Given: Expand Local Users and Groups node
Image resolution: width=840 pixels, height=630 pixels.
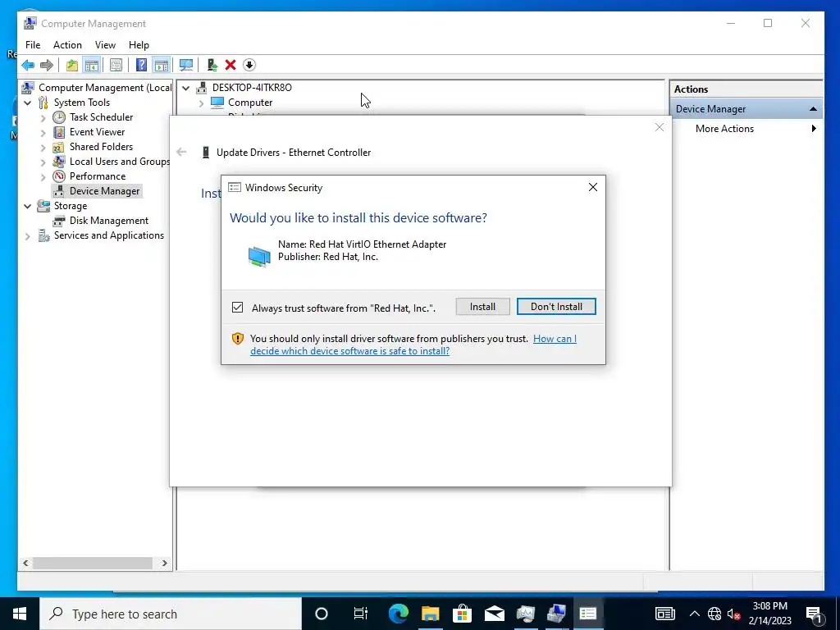Looking at the screenshot, I should [x=43, y=162].
